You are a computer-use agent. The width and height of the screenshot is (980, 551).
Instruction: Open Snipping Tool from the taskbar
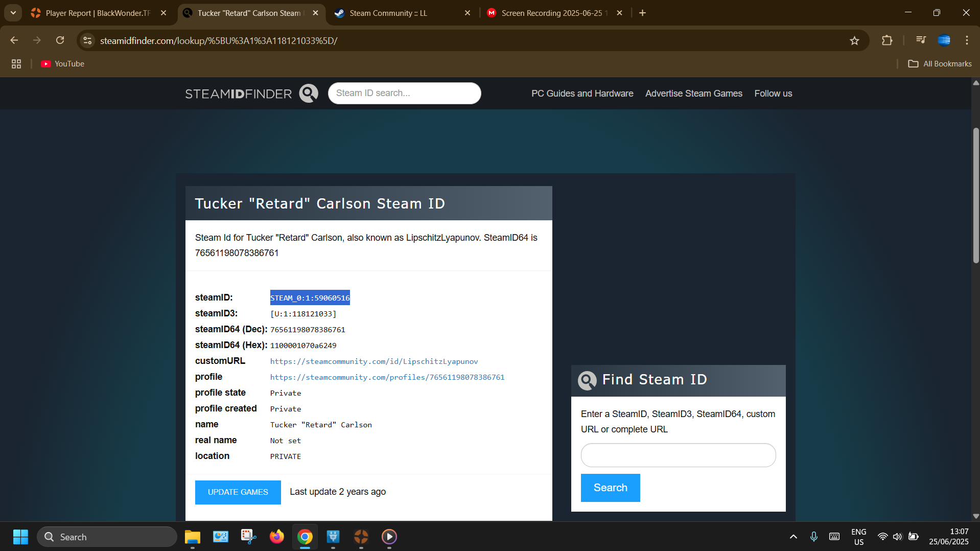point(249,537)
